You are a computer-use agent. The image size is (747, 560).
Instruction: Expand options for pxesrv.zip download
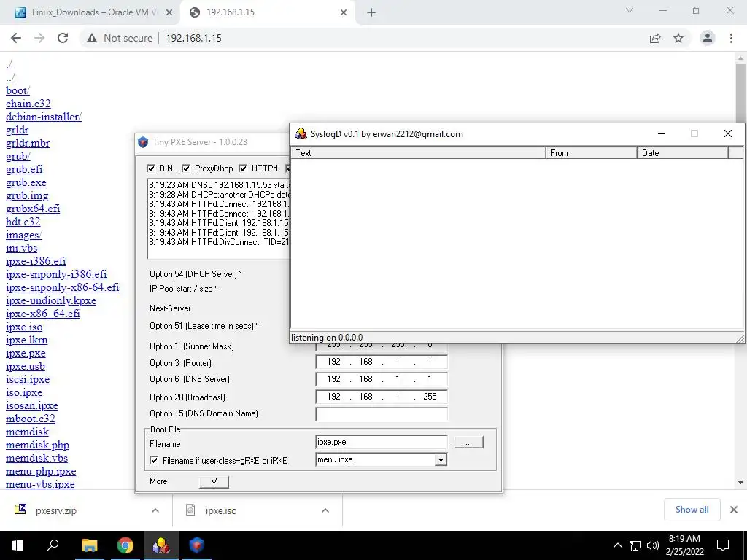(155, 510)
